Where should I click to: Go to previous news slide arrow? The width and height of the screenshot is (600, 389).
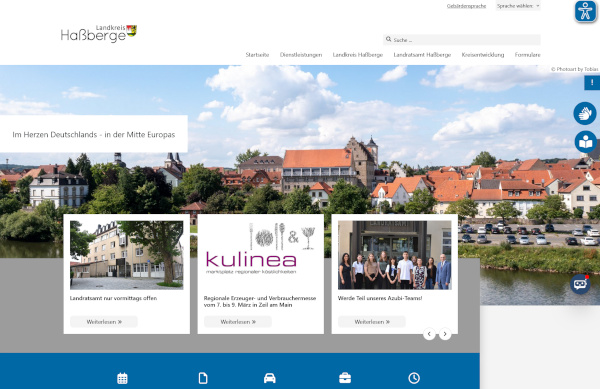click(x=429, y=334)
